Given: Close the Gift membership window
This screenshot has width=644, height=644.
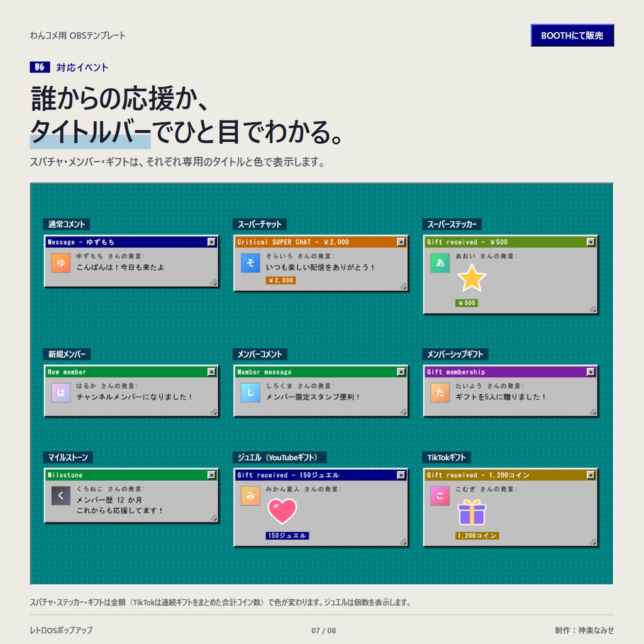Looking at the screenshot, I should click(591, 372).
